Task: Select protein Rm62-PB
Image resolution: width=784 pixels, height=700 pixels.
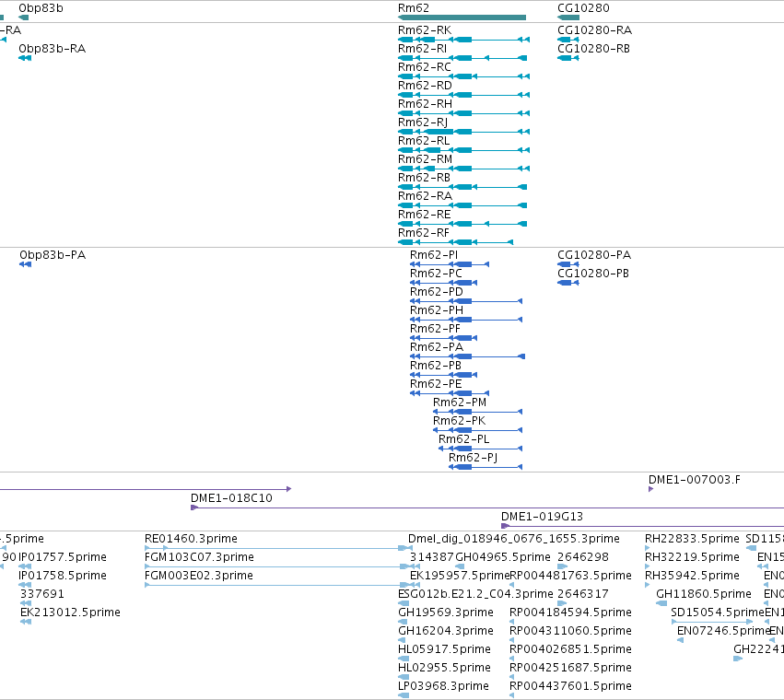Action: tap(443, 375)
